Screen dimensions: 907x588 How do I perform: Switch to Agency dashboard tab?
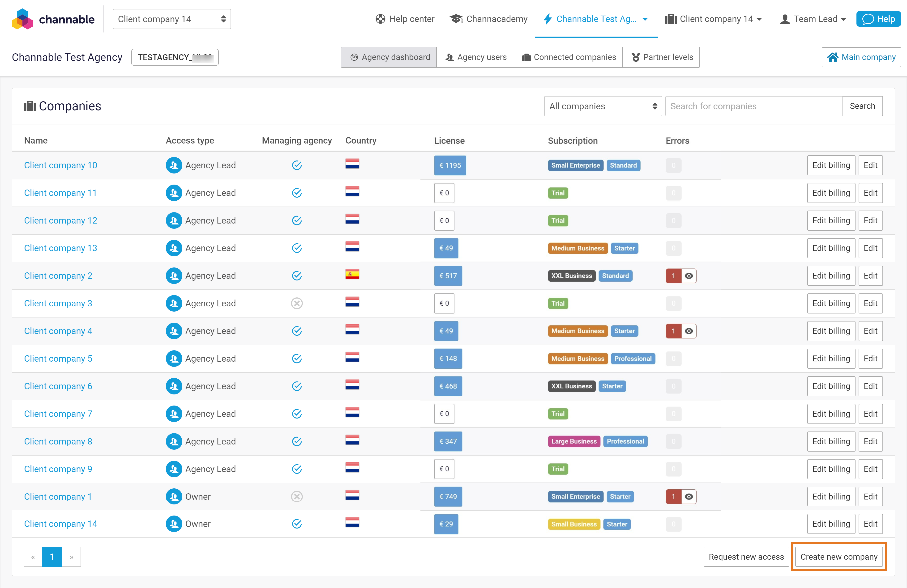(389, 57)
